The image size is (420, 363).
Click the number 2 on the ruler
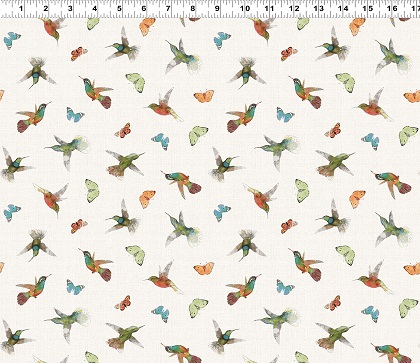click(45, 8)
